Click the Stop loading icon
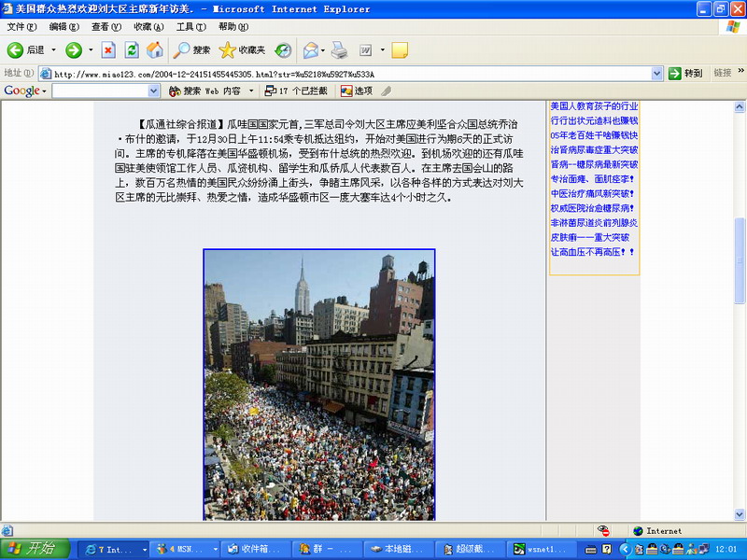Image resolution: width=747 pixels, height=560 pixels. (x=109, y=49)
